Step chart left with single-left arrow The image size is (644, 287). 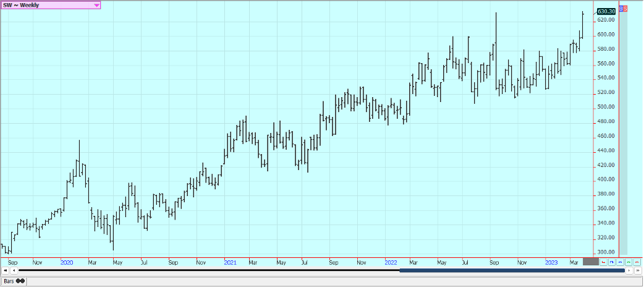14,270
